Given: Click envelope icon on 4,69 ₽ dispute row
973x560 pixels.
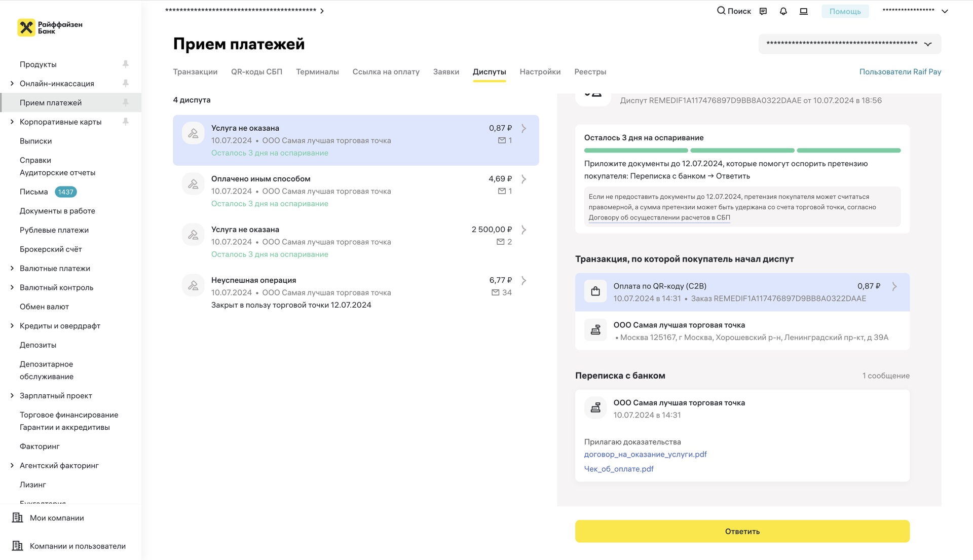Looking at the screenshot, I should tap(502, 191).
